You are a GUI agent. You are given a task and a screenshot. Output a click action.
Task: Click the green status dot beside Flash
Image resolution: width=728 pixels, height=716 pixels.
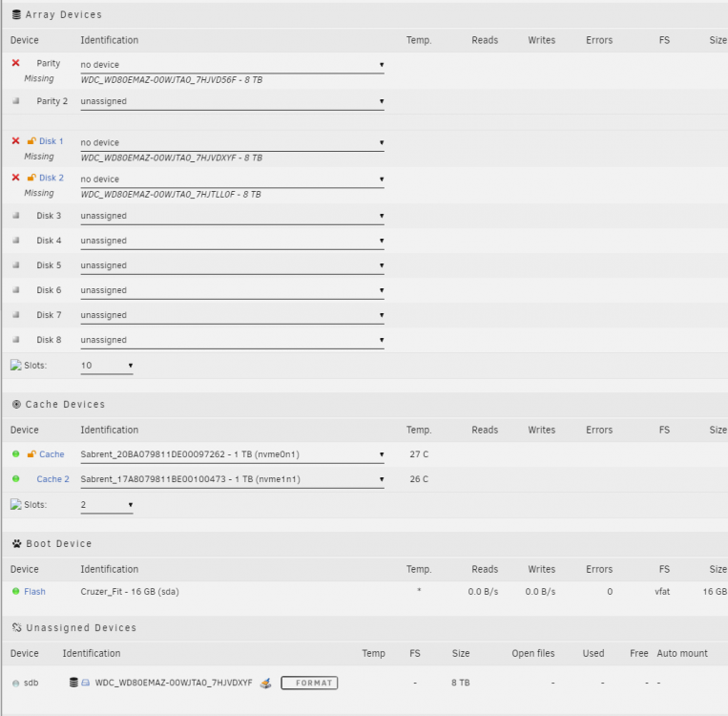pyautogui.click(x=16, y=591)
